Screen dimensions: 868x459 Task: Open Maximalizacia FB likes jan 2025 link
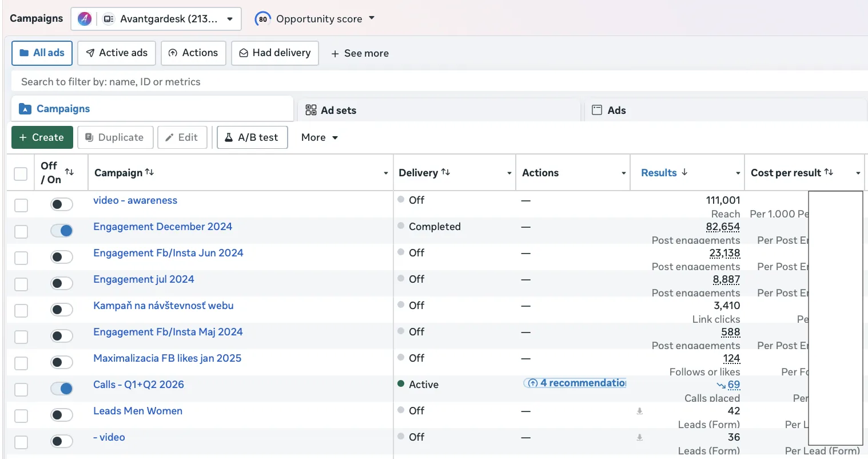[167, 358]
